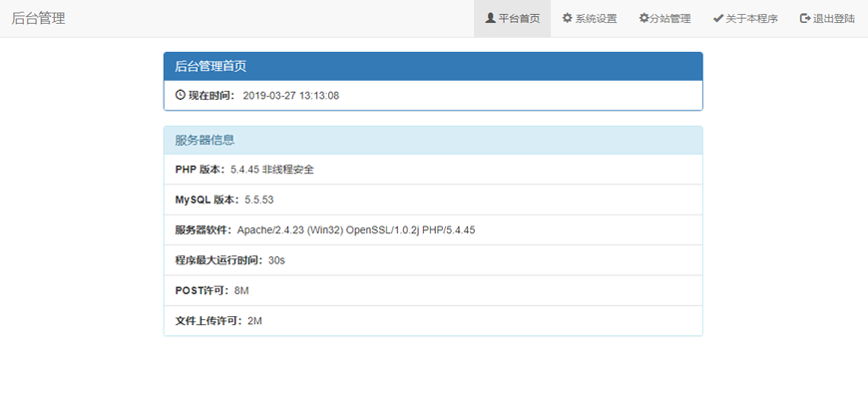Click the logout icon beside 退出登陆
This screenshot has height=405, width=868.
tap(805, 18)
